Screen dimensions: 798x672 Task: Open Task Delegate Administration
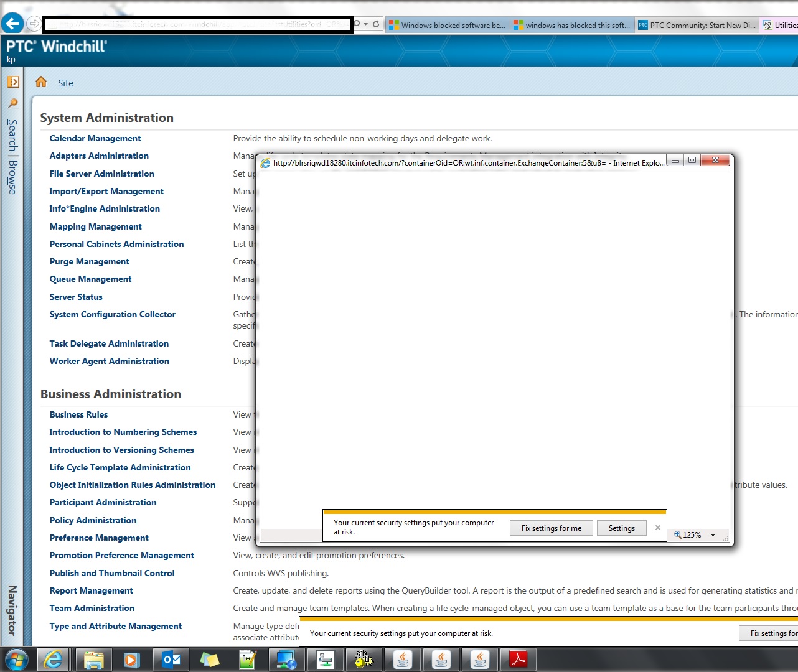[109, 343]
